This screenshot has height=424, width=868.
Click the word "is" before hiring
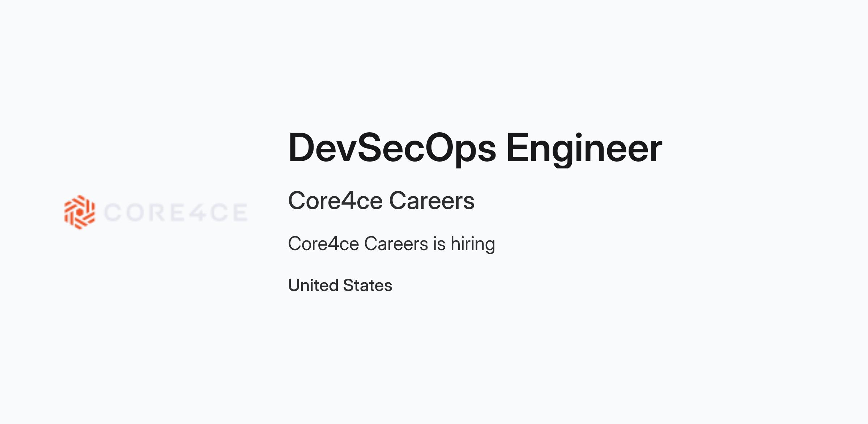[x=439, y=244]
